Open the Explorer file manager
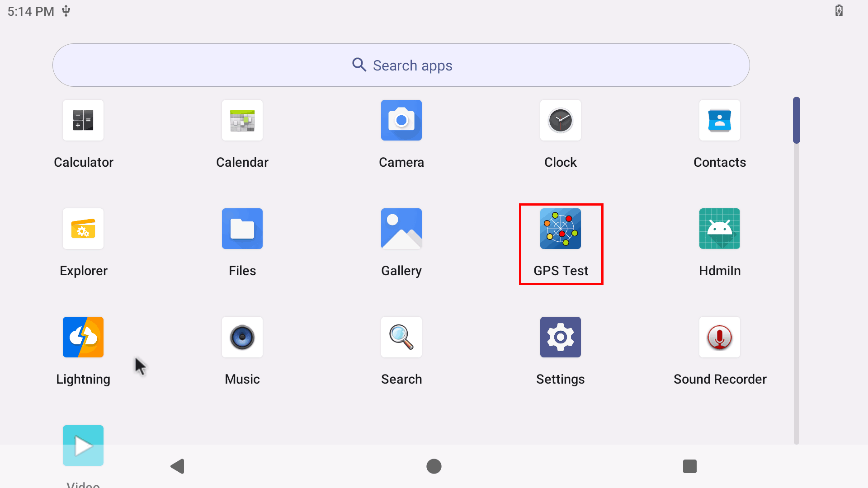Image resolution: width=868 pixels, height=488 pixels. coord(83,229)
